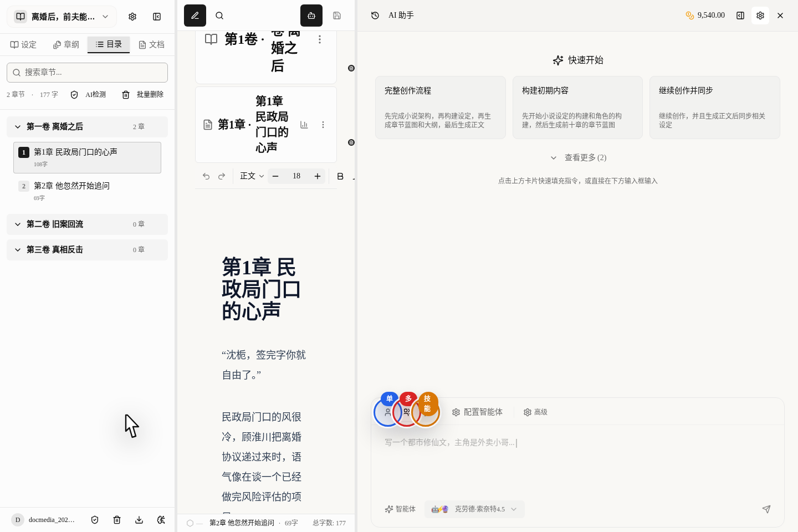Decrease font size with the minus stepper
This screenshot has height=532, width=798.
tap(275, 176)
